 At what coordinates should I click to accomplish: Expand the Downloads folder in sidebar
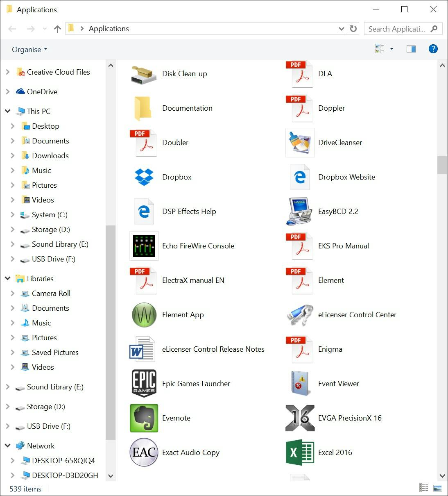13,156
